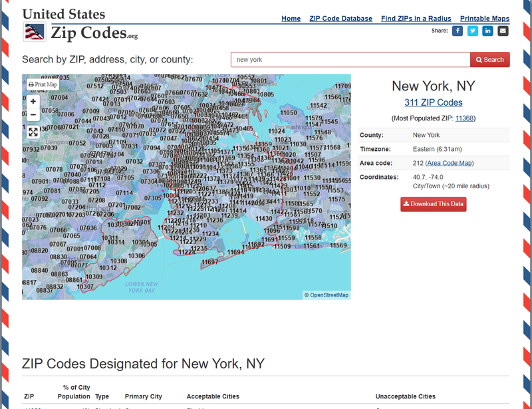Click the 'ZIP' column header
This screenshot has width=532, height=409.
29,396
